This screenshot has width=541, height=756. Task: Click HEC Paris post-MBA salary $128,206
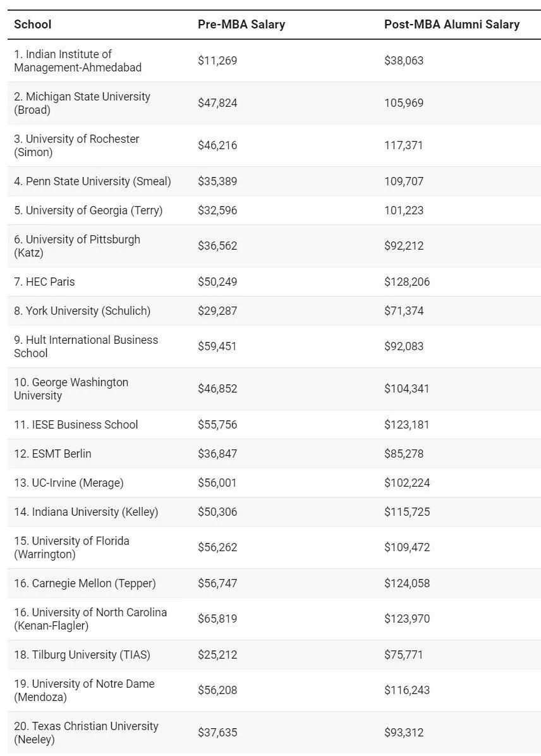point(406,282)
